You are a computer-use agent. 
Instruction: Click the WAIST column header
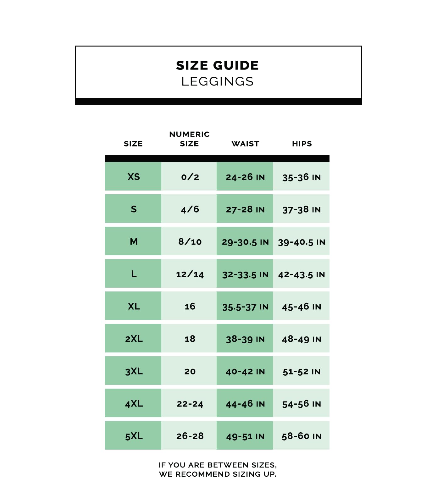[245, 144]
